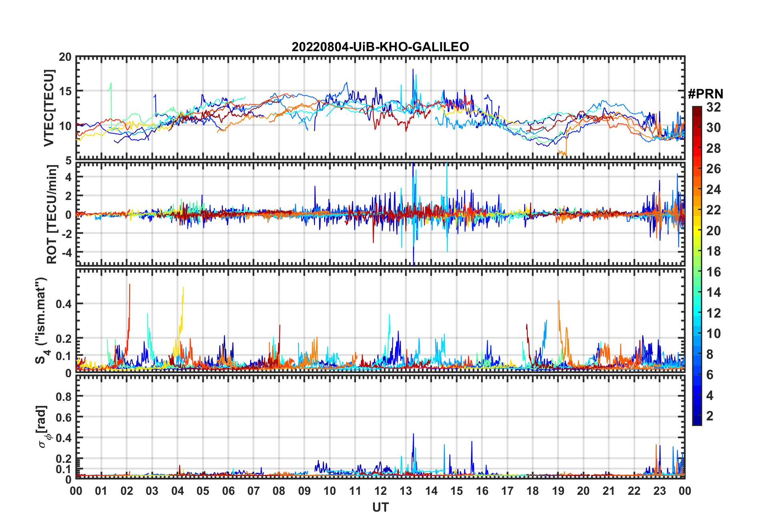Click sigma phi axis tick label 0.8
The width and height of the screenshot is (761, 532).
coord(63,397)
